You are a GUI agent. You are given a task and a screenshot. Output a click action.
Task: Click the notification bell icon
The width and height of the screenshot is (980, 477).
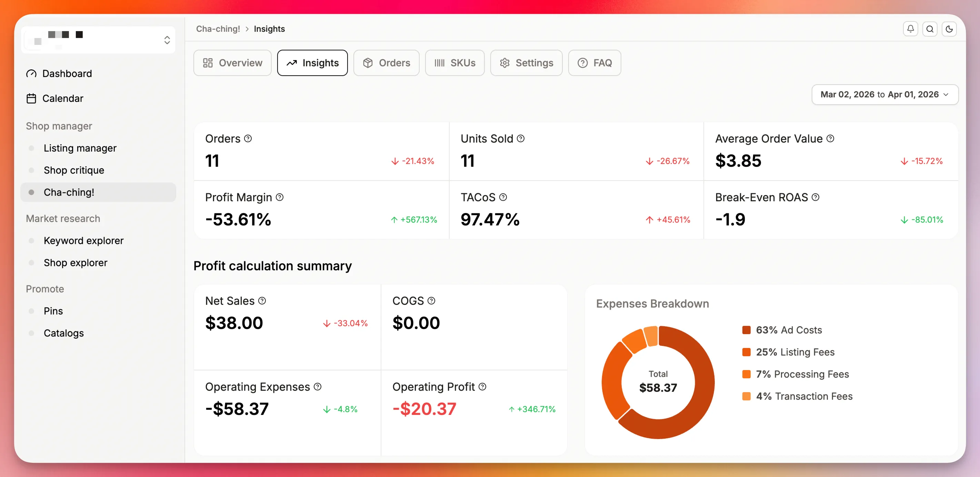click(x=910, y=29)
